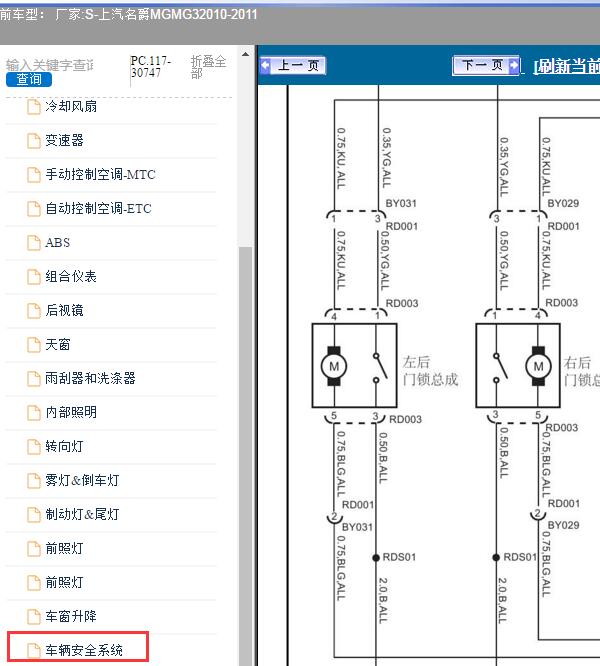Click the 左后门锁总成 motor symbol
Screen dimensions: 600x666
[x=334, y=366]
